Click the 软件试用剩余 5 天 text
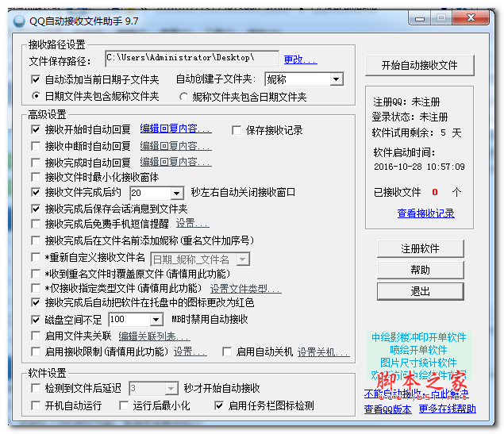Viewport: 504px width, 434px height. (x=417, y=133)
